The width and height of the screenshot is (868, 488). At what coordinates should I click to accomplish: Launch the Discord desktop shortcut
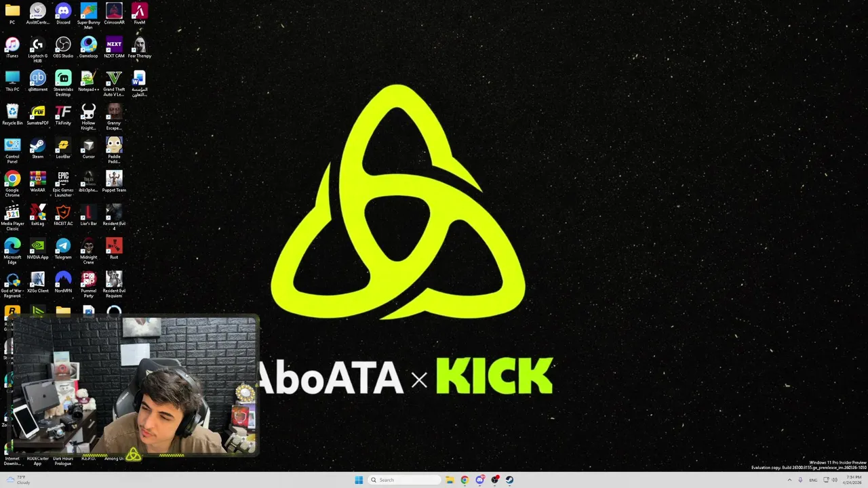point(63,14)
